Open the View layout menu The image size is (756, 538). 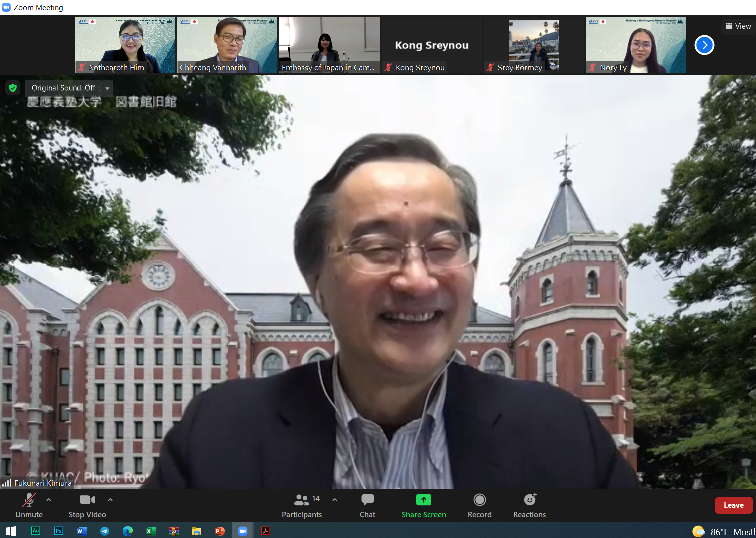pyautogui.click(x=738, y=26)
